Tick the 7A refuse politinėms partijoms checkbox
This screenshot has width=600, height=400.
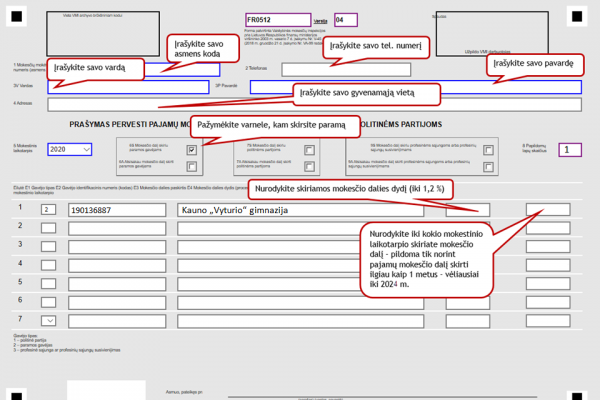[x=309, y=167]
